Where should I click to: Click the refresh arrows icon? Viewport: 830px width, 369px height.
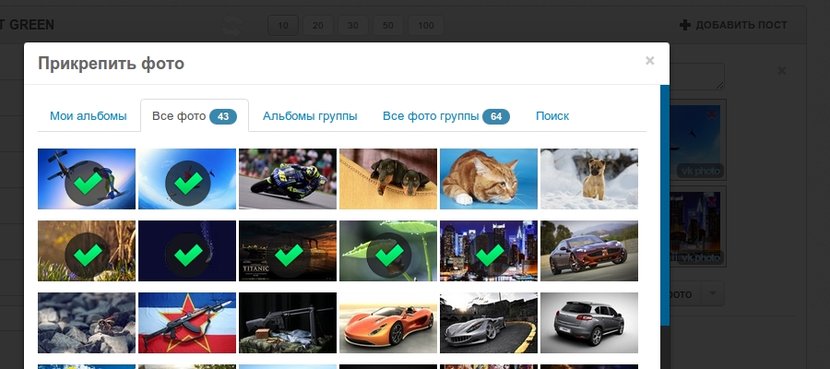pyautogui.click(x=231, y=25)
